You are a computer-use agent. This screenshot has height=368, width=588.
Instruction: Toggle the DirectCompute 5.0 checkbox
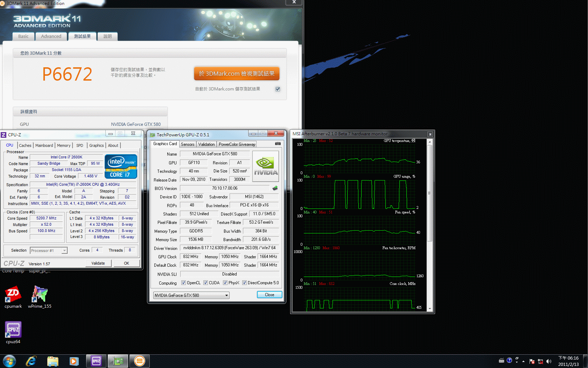click(244, 283)
